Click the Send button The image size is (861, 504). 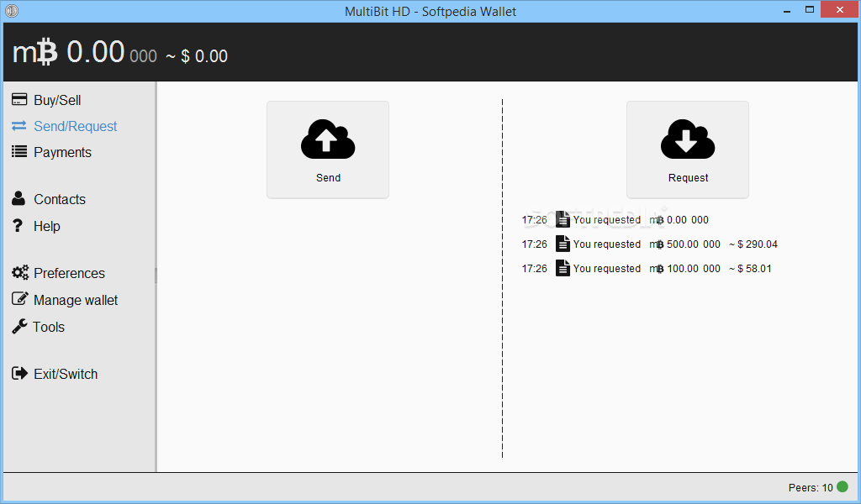(x=328, y=150)
